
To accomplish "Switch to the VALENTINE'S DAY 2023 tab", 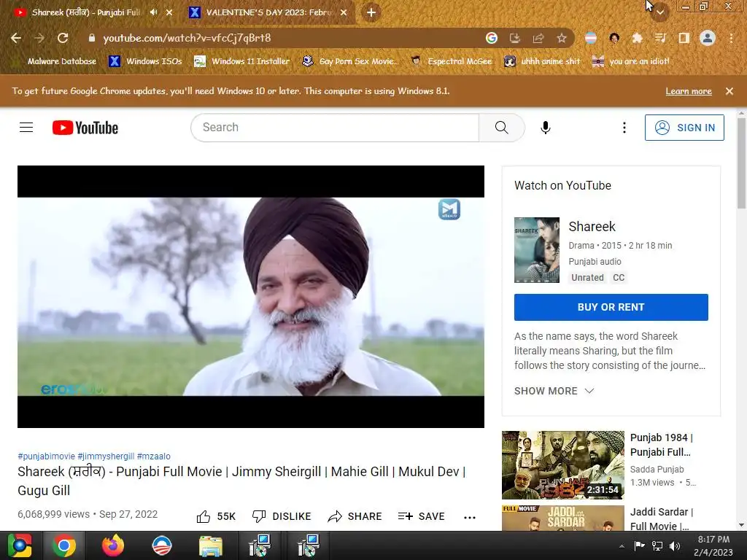I will [x=269, y=12].
